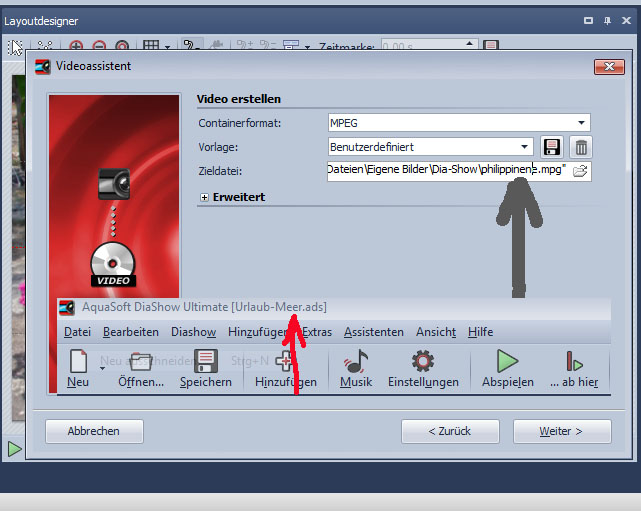Open the Diashow menu
641x511 pixels.
point(193,332)
